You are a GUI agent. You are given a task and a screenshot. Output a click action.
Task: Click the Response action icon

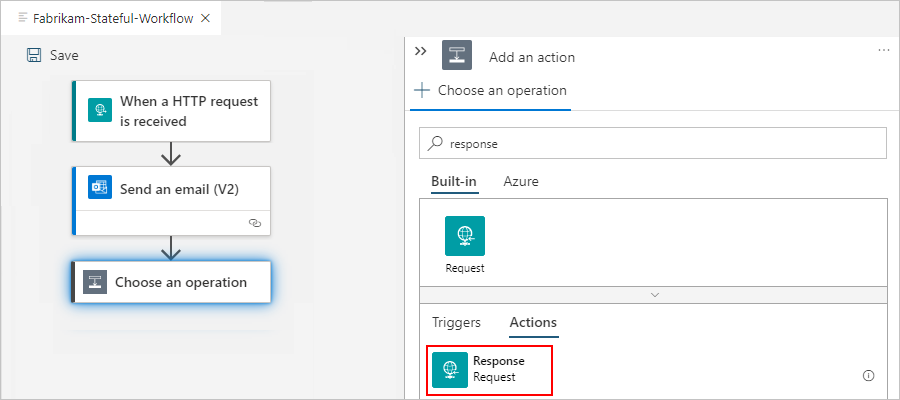450,369
